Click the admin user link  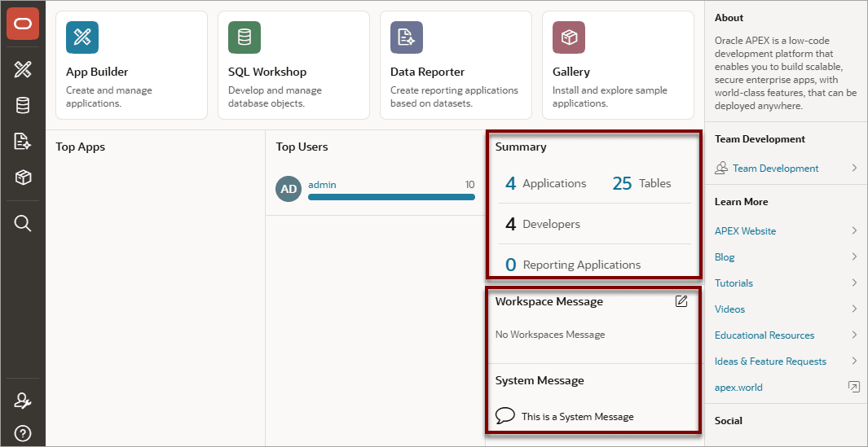[322, 185]
